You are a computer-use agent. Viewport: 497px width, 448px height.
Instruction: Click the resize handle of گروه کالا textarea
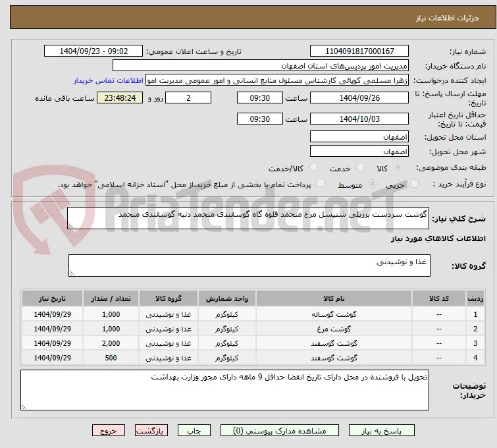point(72,273)
